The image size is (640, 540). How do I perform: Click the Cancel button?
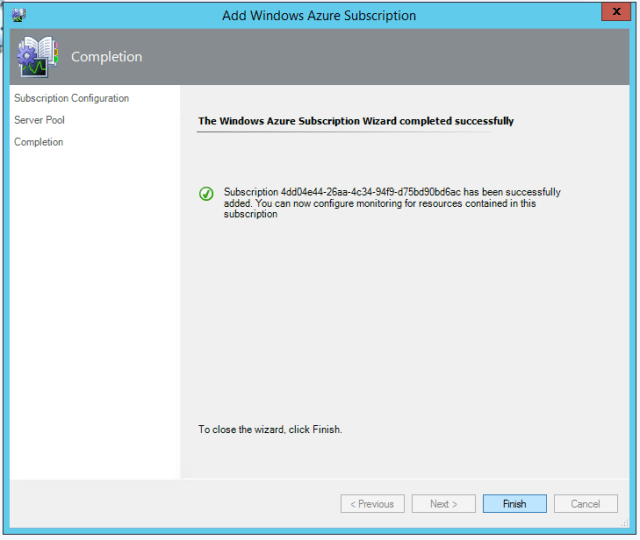585,504
